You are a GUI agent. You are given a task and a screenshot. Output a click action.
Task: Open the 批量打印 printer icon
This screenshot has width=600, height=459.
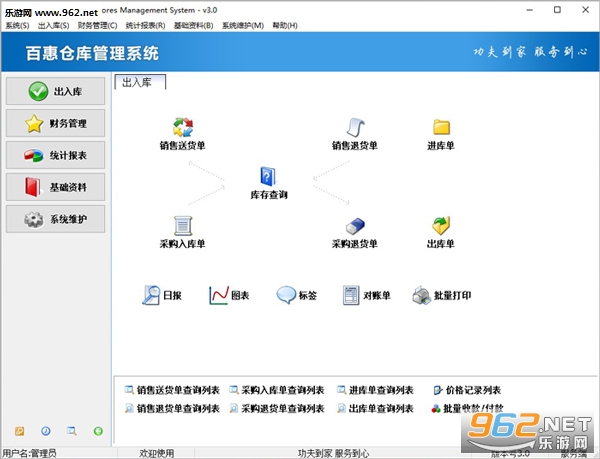[422, 295]
